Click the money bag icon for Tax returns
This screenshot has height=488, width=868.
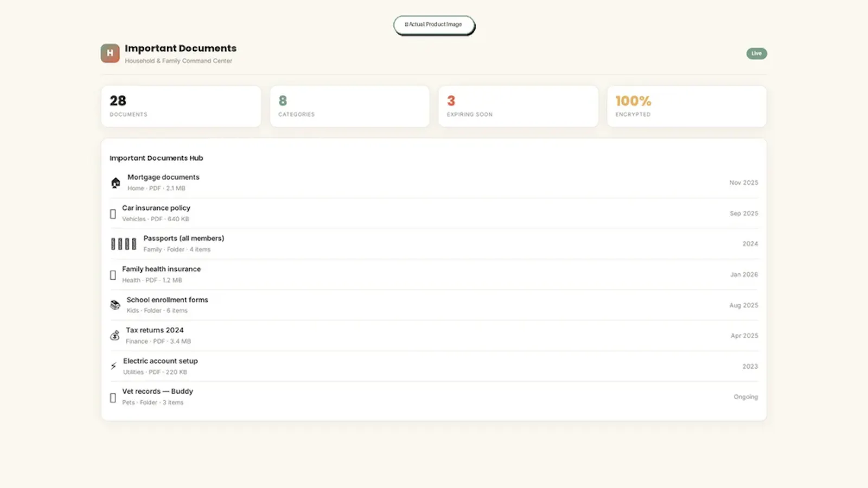115,336
